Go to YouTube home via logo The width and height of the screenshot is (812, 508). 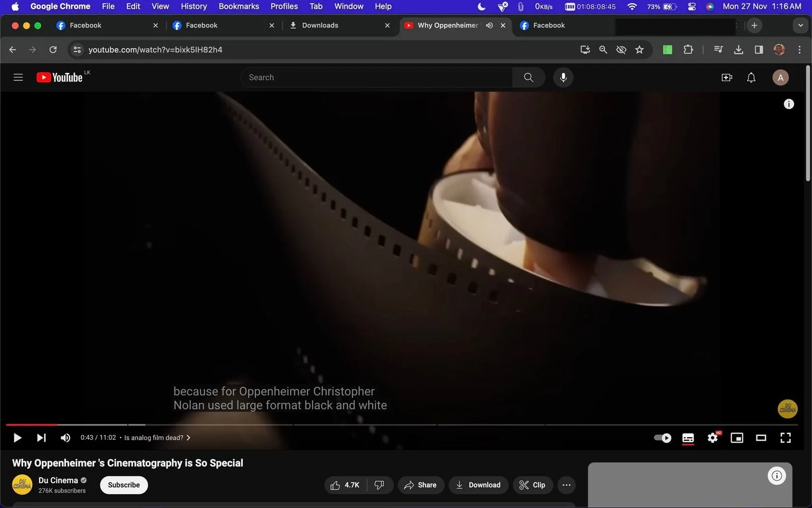click(59, 77)
